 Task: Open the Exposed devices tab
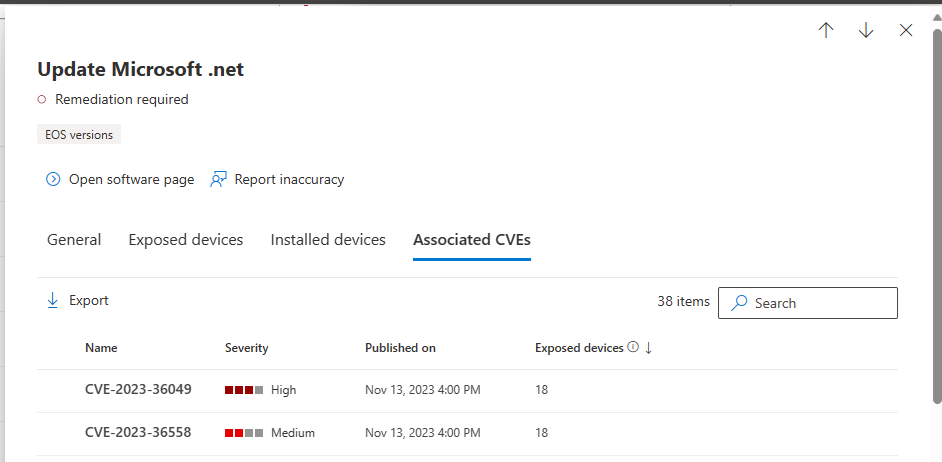186,240
